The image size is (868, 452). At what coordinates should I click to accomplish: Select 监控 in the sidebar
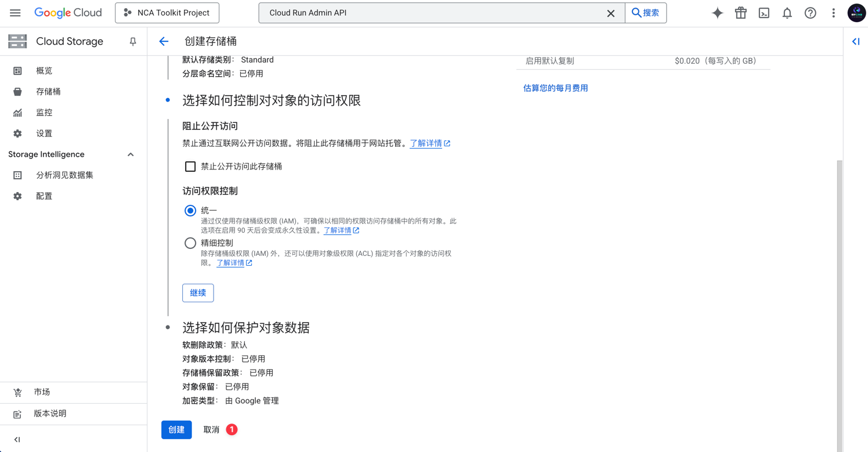(45, 112)
